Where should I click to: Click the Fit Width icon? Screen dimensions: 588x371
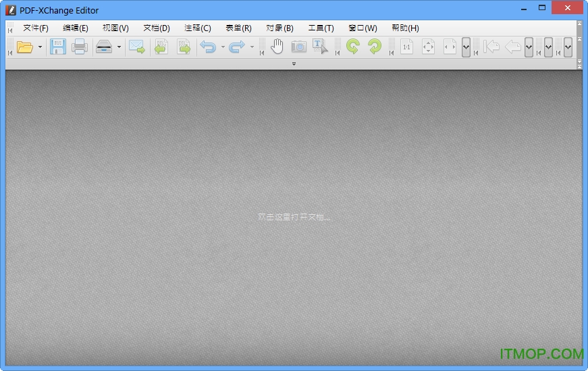(450, 47)
